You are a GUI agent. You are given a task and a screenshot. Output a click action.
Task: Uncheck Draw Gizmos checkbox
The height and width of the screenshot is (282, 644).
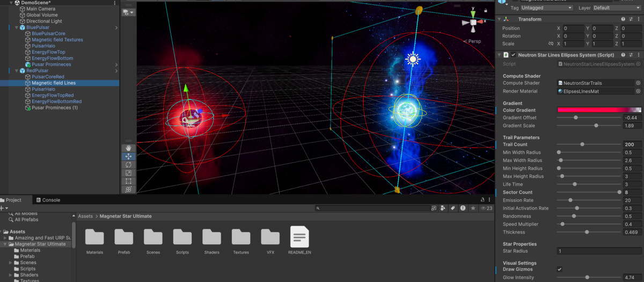click(x=559, y=269)
